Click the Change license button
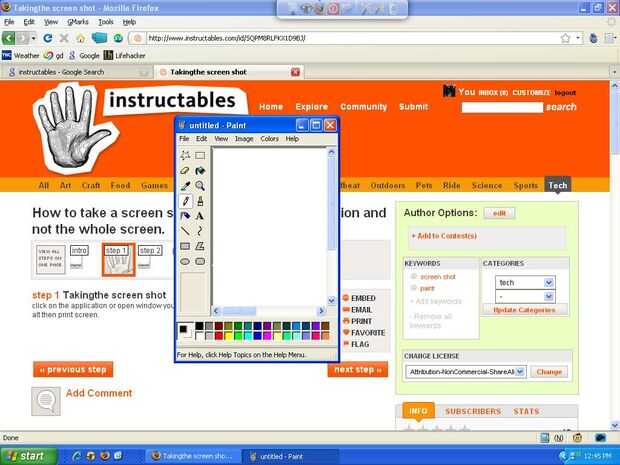This screenshot has height=465, width=620. 549,372
